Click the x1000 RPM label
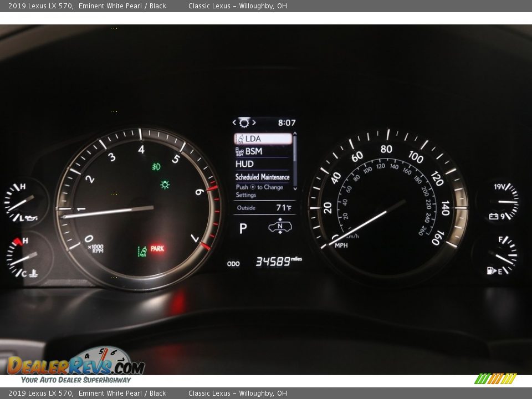Screen dimensions: 532x399 [x=96, y=249]
